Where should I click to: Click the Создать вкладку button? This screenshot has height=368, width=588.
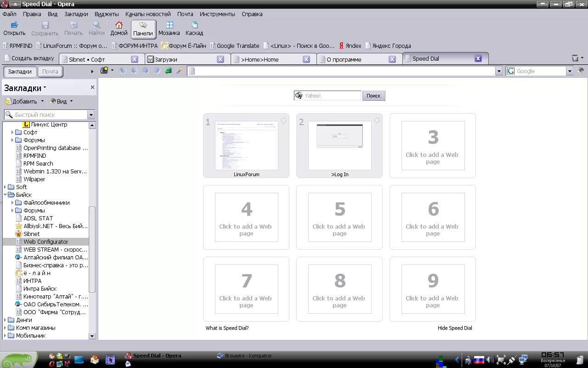click(x=29, y=58)
